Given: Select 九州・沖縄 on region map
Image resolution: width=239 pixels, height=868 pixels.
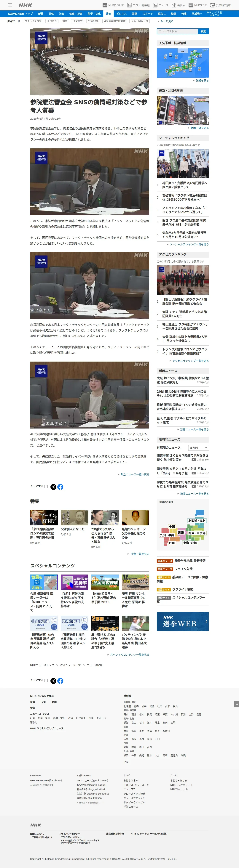Looking at the screenshot, I should click(x=167, y=535).
